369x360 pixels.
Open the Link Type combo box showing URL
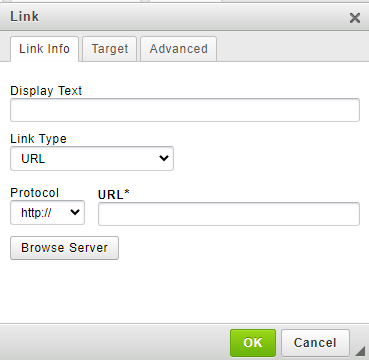click(x=92, y=158)
